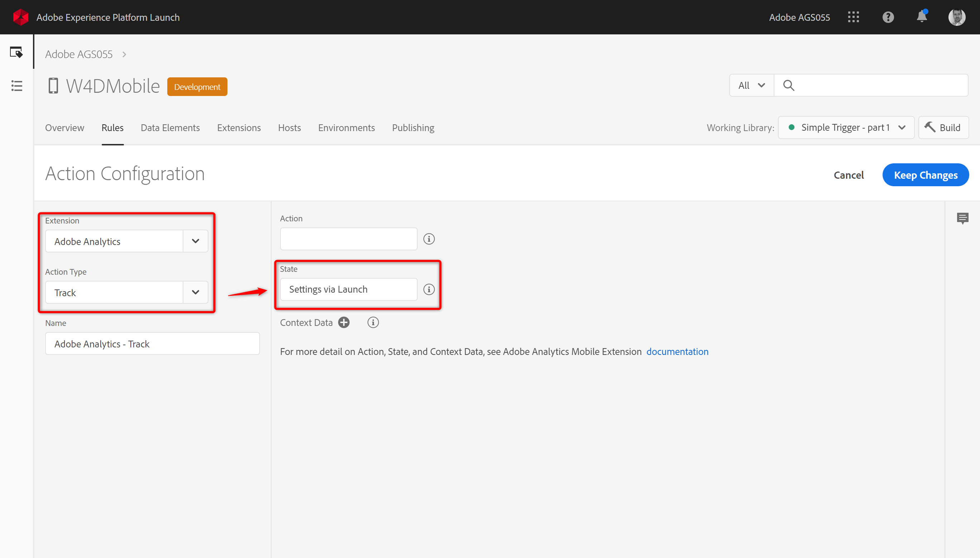Image resolution: width=980 pixels, height=558 pixels.
Task: Click the Keep Changes button
Action: [x=925, y=175]
